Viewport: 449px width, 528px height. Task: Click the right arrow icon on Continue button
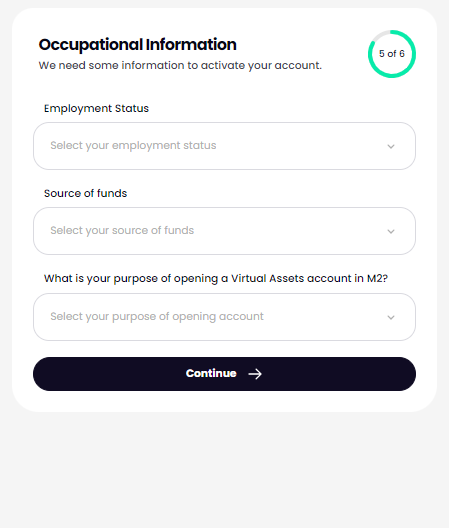click(255, 374)
